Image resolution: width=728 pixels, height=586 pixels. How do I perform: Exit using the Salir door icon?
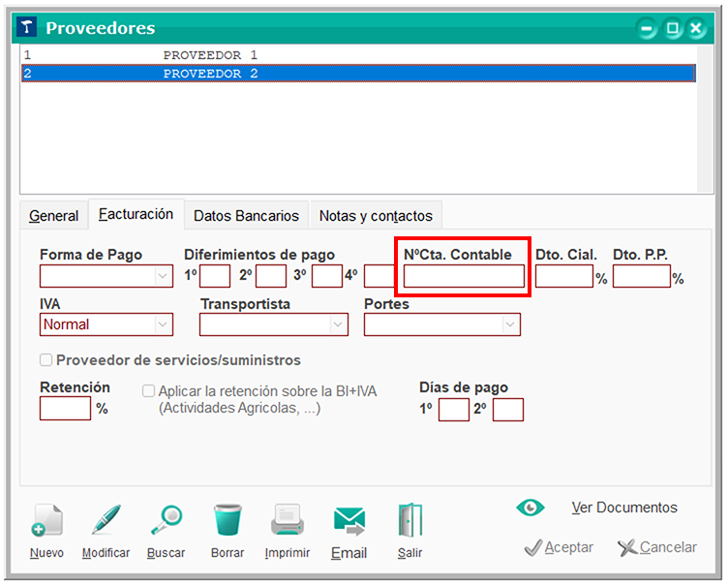(x=409, y=520)
